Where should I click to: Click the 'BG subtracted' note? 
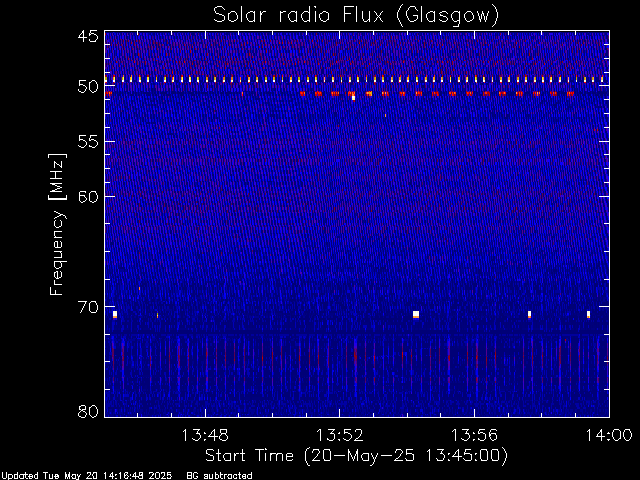click(219, 476)
